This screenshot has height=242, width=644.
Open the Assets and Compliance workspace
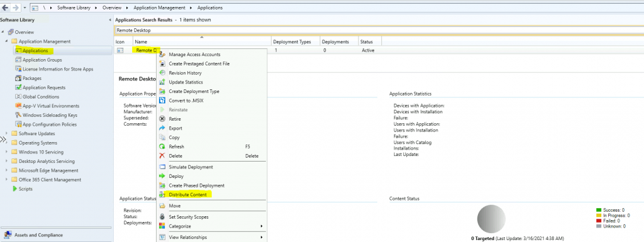point(38,235)
